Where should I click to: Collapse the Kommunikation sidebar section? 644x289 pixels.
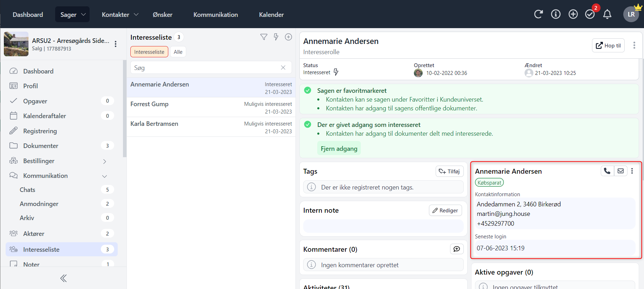click(x=104, y=176)
